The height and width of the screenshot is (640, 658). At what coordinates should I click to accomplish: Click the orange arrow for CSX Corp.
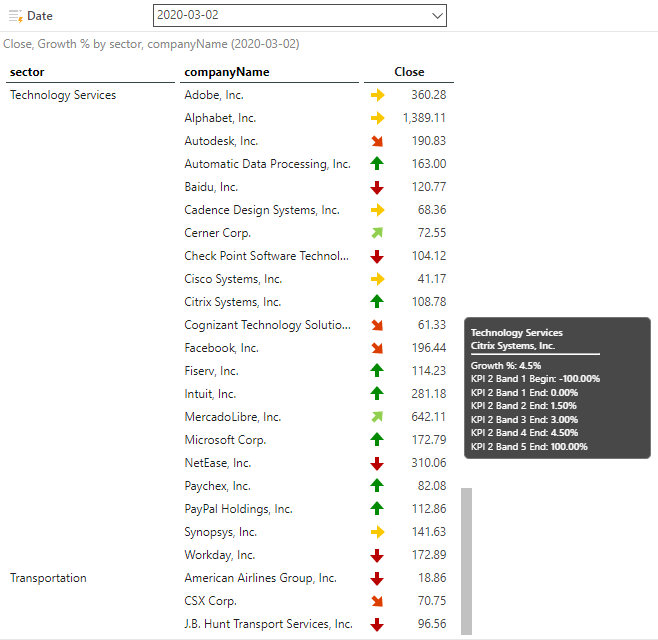point(377,601)
